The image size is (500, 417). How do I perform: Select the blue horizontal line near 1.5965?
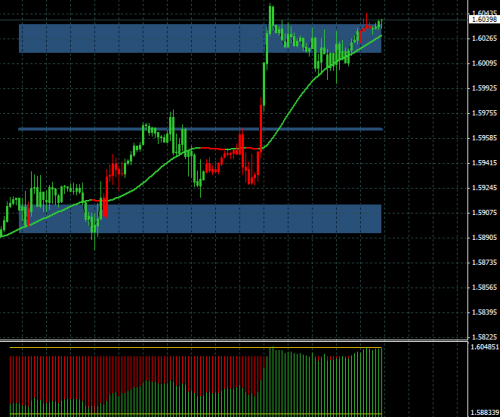coord(200,129)
